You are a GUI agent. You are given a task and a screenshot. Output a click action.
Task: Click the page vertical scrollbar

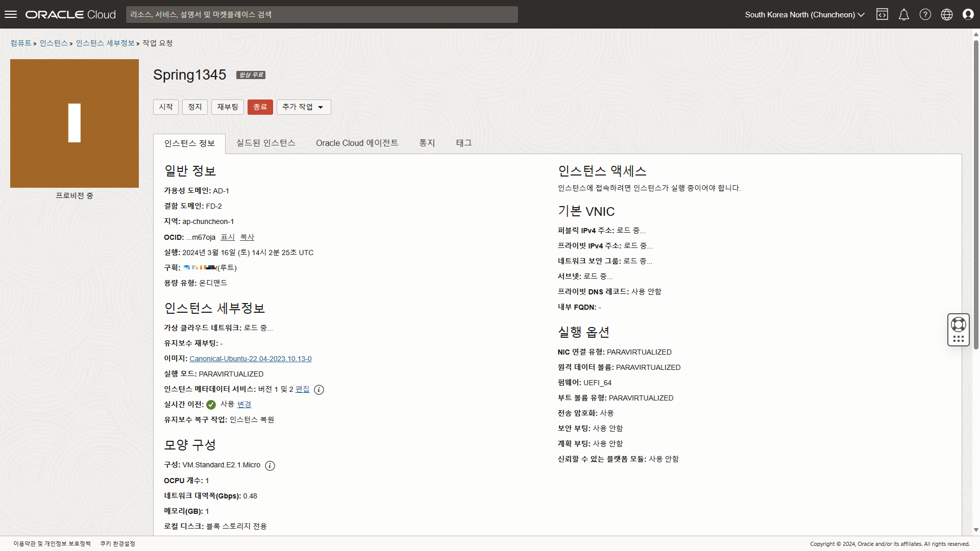coord(976,194)
